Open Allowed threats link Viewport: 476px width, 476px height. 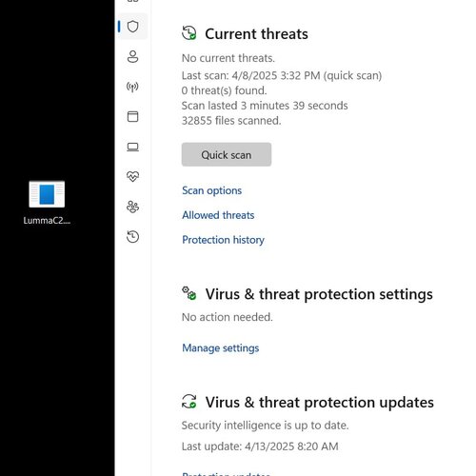tap(218, 215)
